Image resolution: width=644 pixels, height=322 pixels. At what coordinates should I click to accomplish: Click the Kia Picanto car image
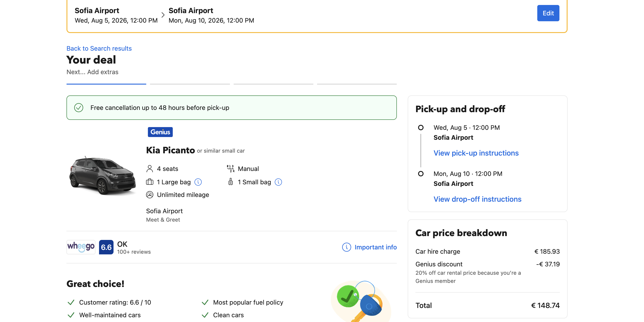[102, 176]
